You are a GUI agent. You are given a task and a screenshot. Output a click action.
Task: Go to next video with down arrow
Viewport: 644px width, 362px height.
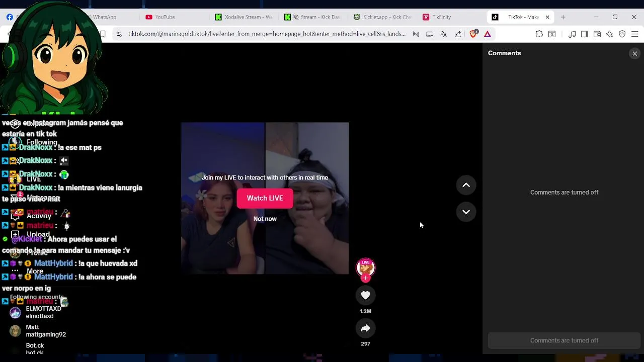point(466,212)
